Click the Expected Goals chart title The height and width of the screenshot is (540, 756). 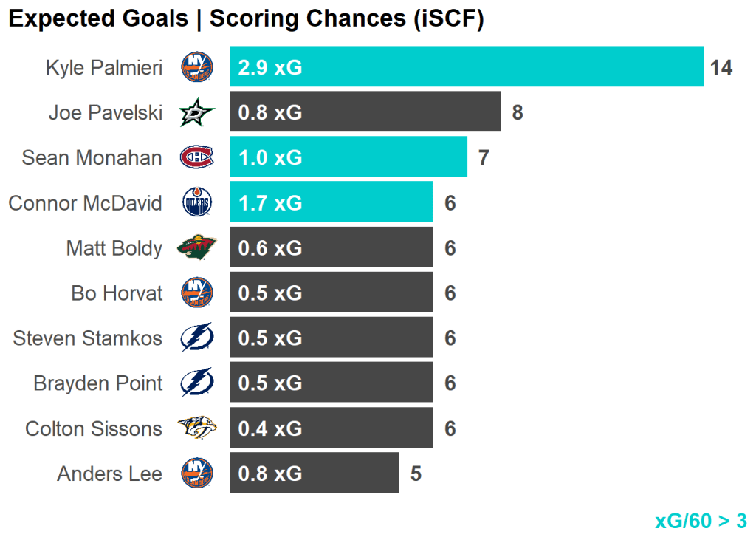pyautogui.click(x=246, y=19)
